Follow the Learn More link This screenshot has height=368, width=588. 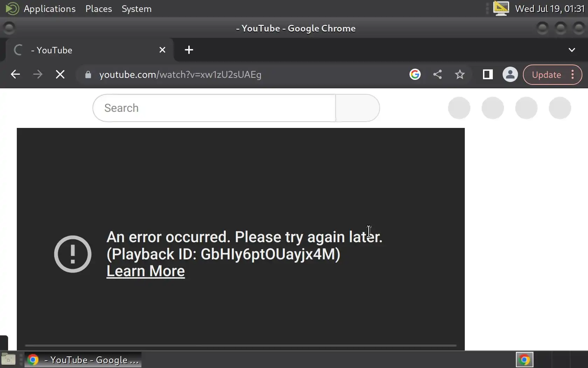click(x=146, y=271)
